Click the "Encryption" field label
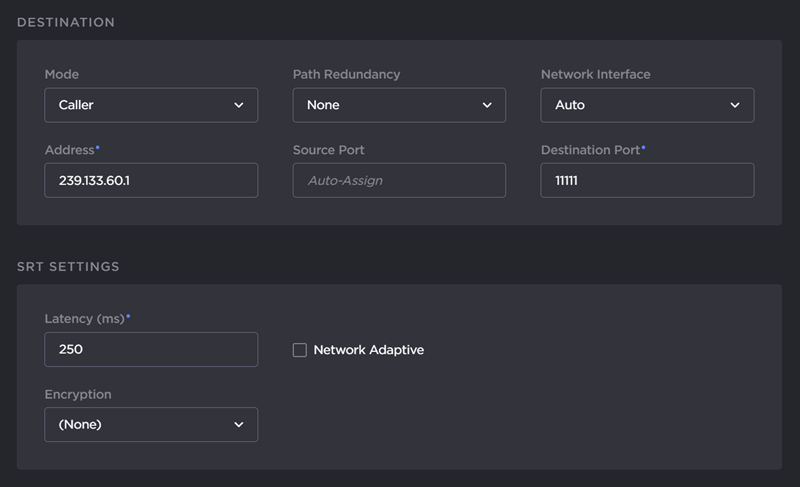This screenshot has height=487, width=800. (x=78, y=395)
